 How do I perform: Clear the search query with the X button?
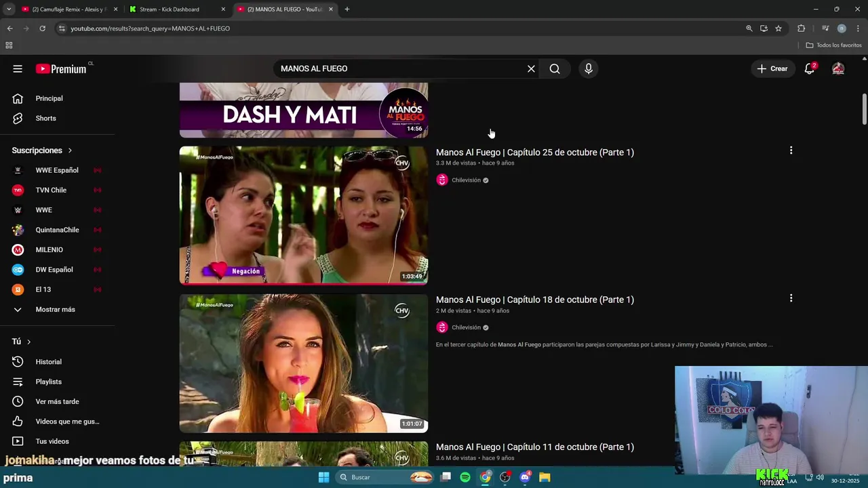531,68
